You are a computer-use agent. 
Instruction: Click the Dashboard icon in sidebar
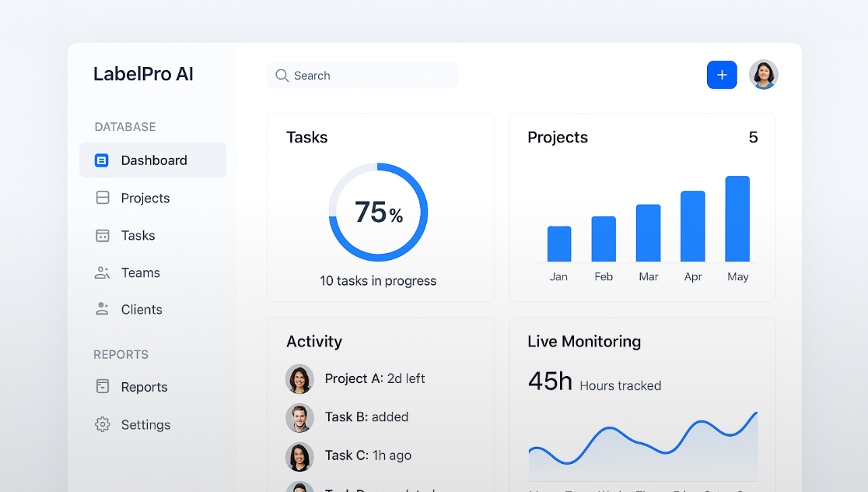[101, 160]
